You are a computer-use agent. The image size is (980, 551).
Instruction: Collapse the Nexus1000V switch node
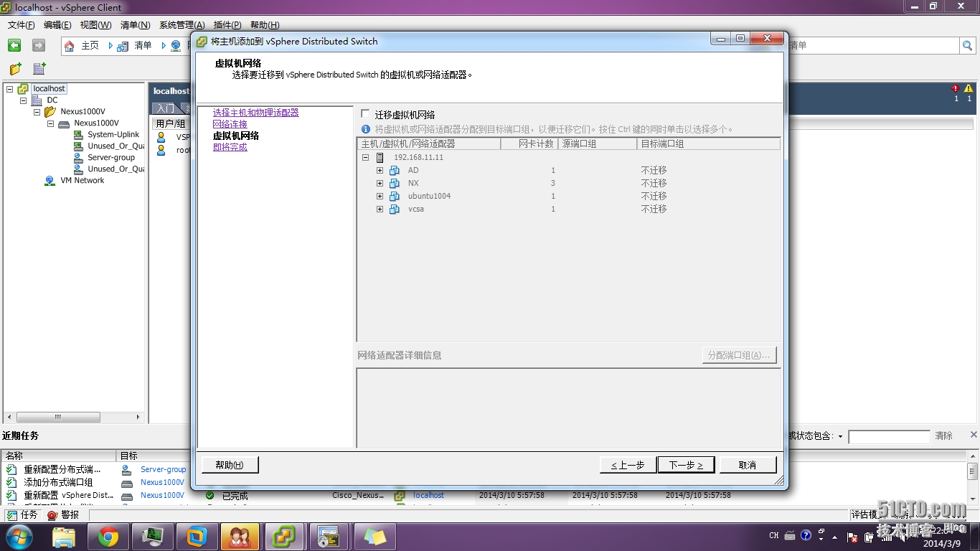click(x=50, y=123)
